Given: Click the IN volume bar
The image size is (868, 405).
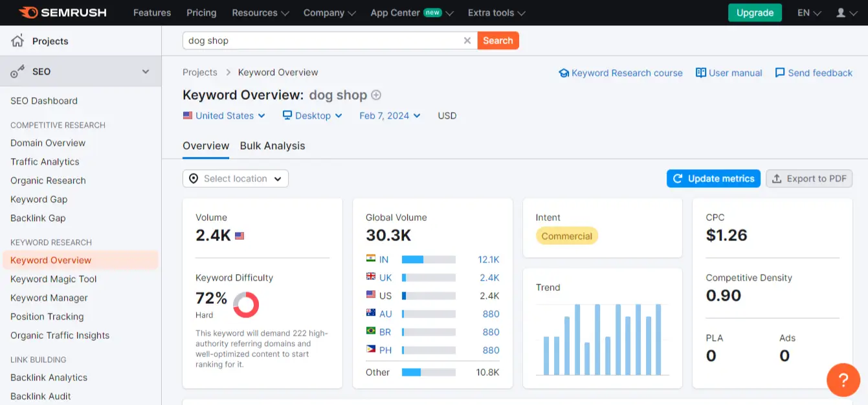Looking at the screenshot, I should click(428, 259).
